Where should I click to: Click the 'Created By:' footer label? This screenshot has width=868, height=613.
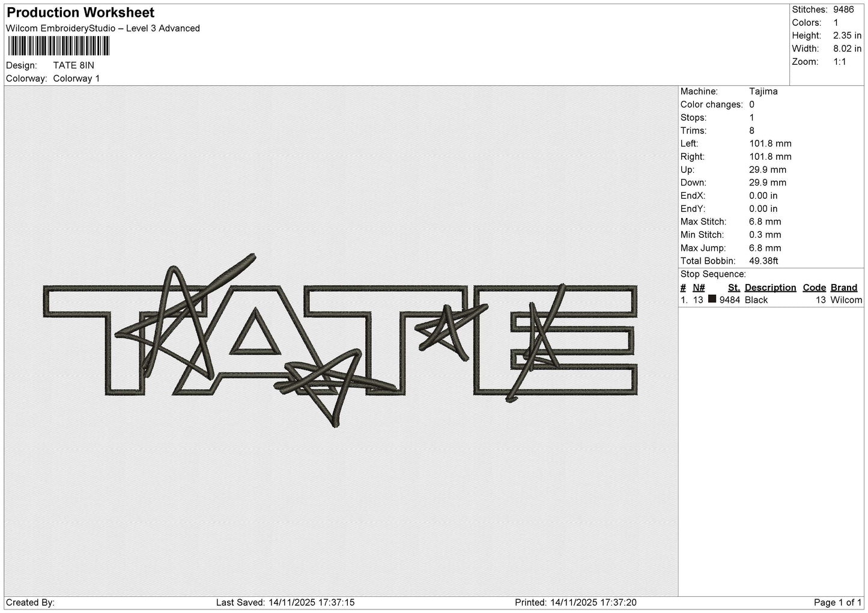30,602
